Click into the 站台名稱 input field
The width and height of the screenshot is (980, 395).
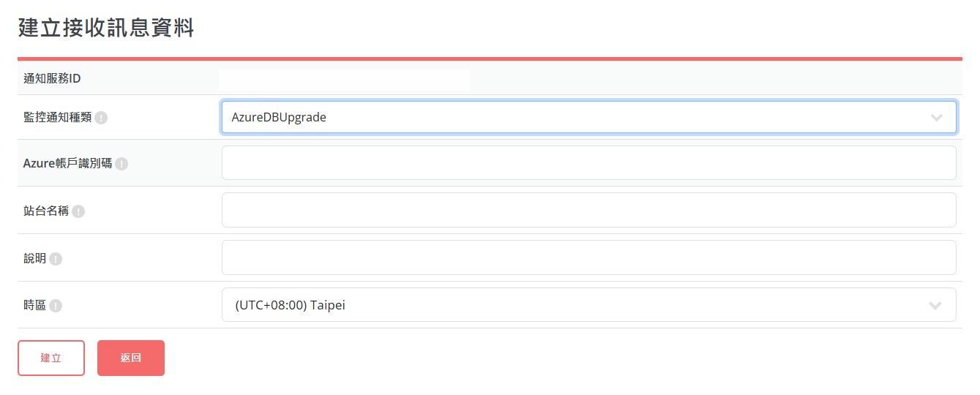coord(588,210)
